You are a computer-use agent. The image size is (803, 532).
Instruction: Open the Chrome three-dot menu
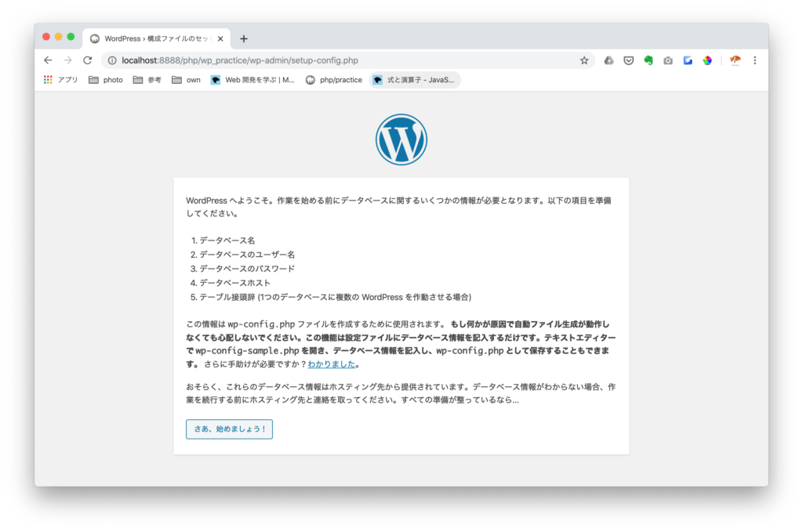click(x=755, y=60)
